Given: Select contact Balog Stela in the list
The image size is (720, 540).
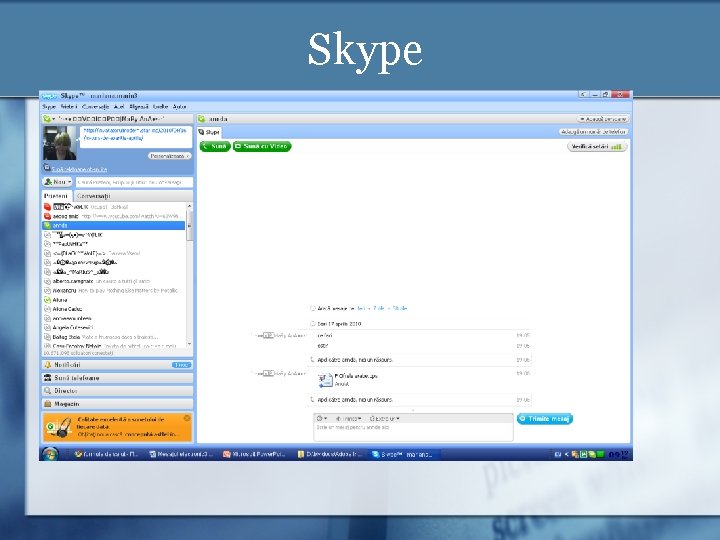Looking at the screenshot, I should point(114,337).
